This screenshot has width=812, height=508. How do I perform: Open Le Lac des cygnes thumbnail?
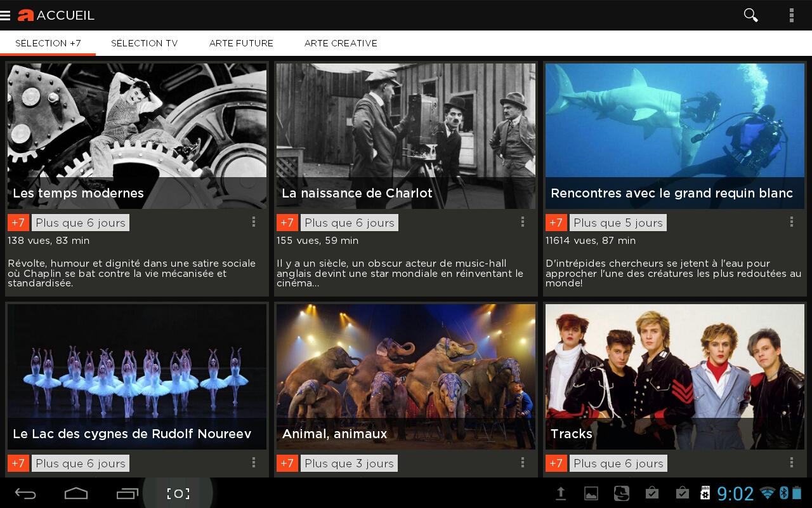(137, 377)
